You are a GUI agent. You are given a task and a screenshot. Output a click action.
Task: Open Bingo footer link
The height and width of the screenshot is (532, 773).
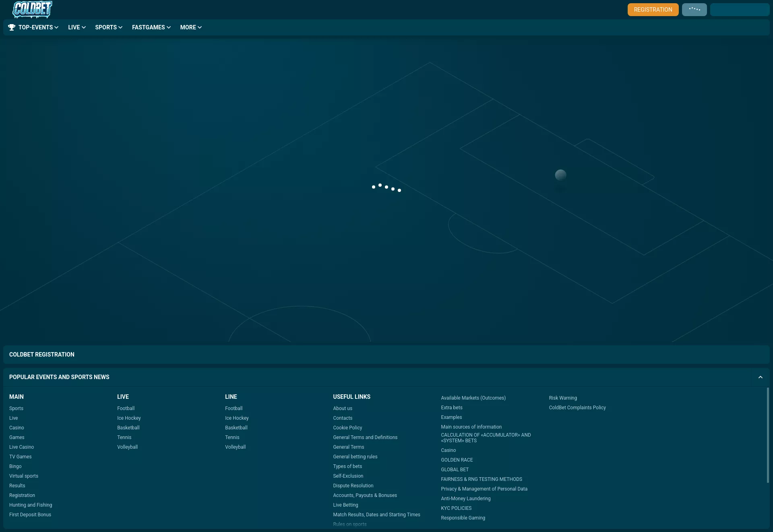coord(15,466)
